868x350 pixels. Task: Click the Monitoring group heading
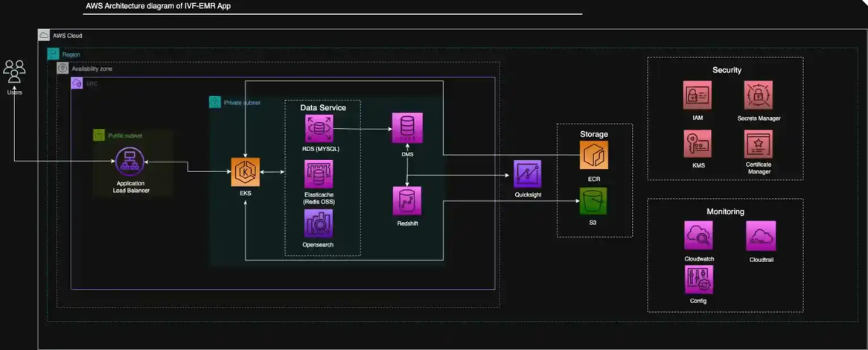click(725, 211)
